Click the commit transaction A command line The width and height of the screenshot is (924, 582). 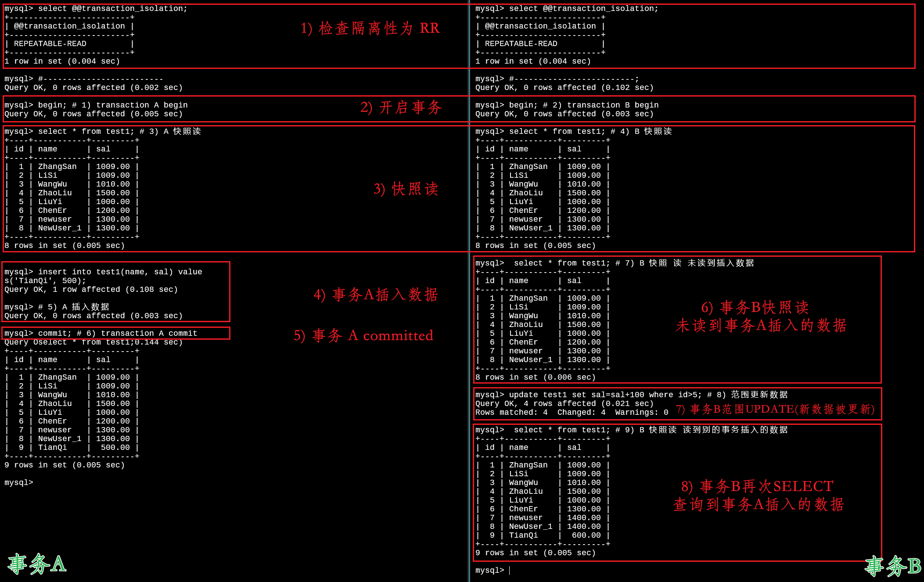(101, 333)
